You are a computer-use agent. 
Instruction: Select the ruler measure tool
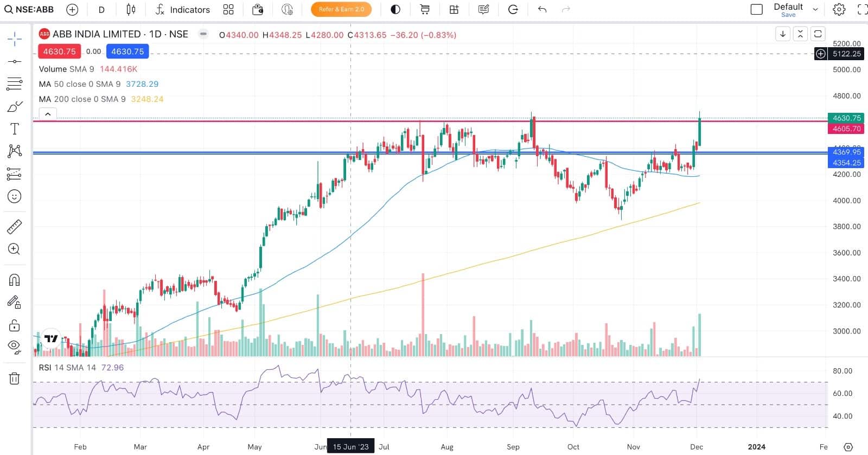[x=15, y=226]
